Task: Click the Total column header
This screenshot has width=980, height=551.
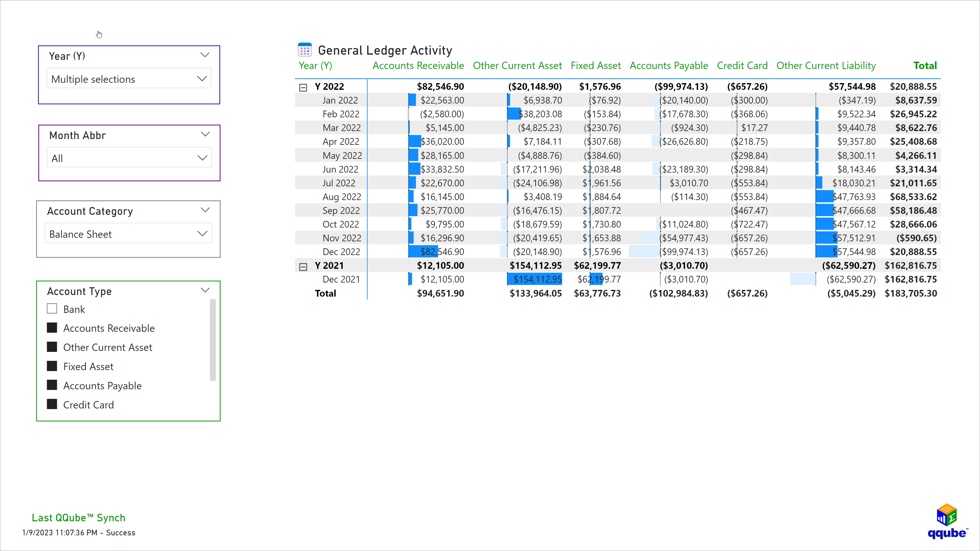Action: [x=925, y=65]
